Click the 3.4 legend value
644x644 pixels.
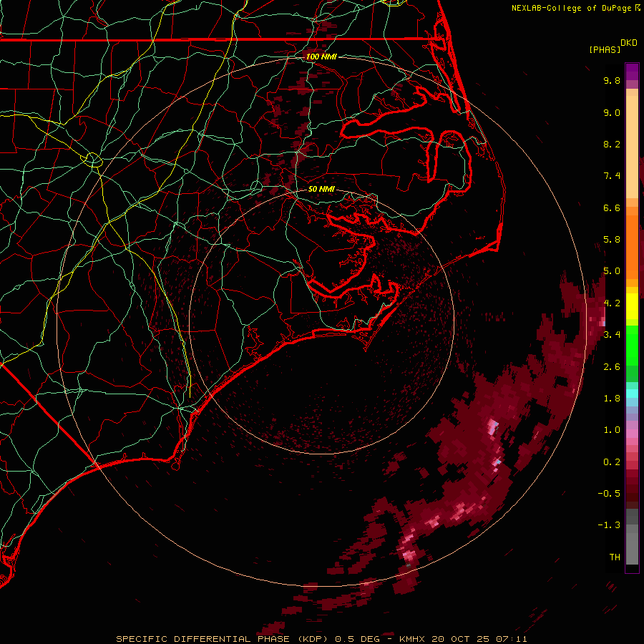pos(612,335)
